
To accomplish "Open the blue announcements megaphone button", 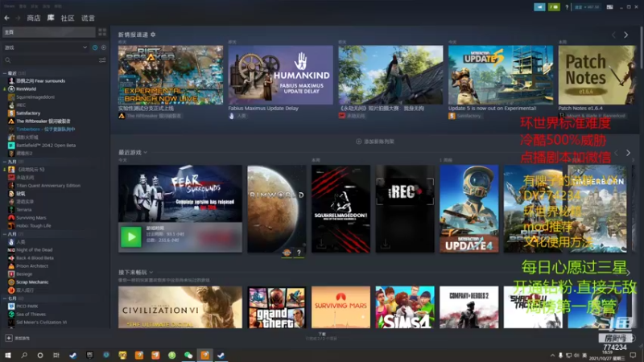I will pyautogui.click(x=539, y=7).
